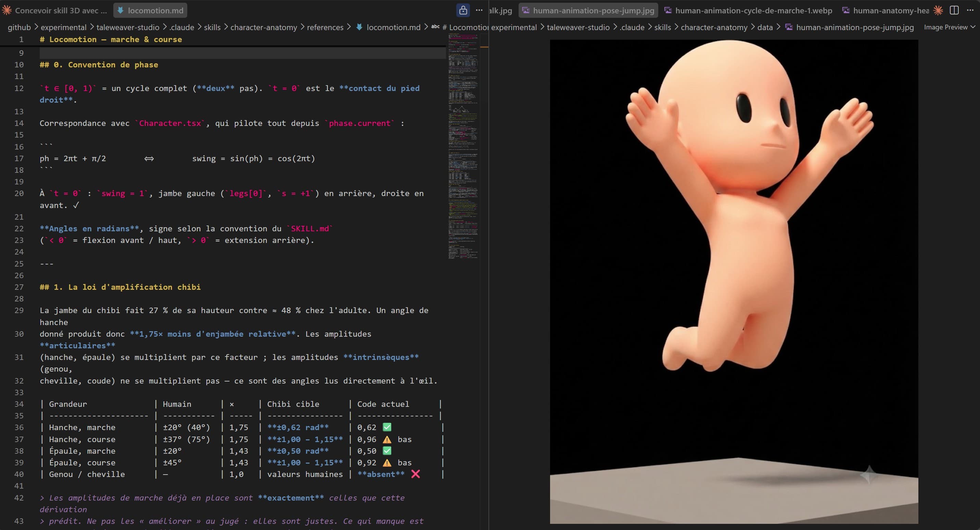Image resolution: width=980 pixels, height=530 pixels.
Task: Expand character-anatomy breadcrumb in the left editor
Action: [264, 27]
